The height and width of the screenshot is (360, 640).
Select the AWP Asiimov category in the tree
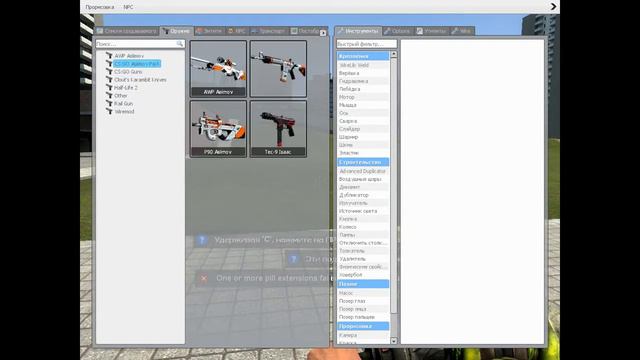click(129, 56)
